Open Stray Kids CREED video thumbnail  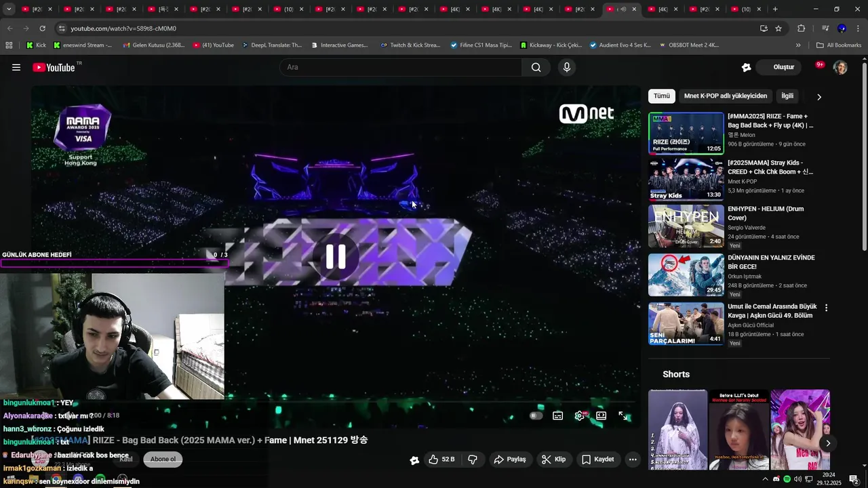(x=686, y=180)
